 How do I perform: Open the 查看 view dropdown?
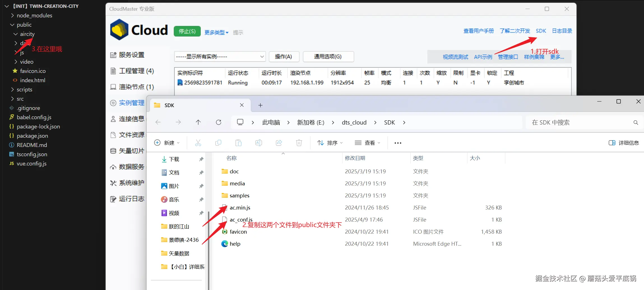(368, 143)
